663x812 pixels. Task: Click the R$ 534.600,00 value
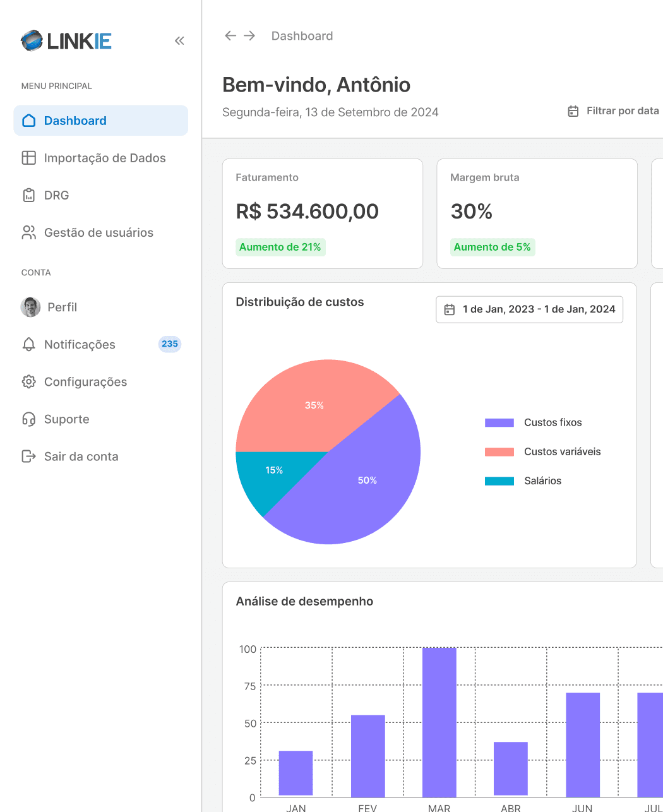(x=308, y=212)
